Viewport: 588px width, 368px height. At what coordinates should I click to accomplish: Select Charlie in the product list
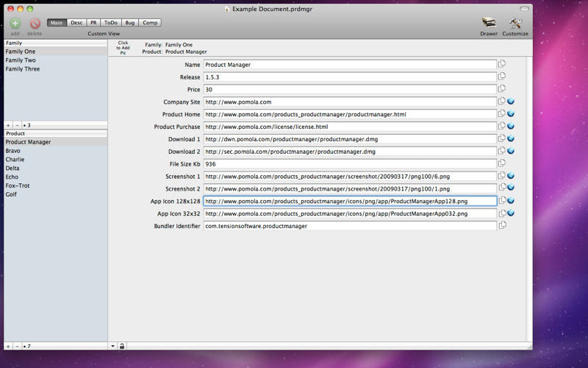(56, 159)
